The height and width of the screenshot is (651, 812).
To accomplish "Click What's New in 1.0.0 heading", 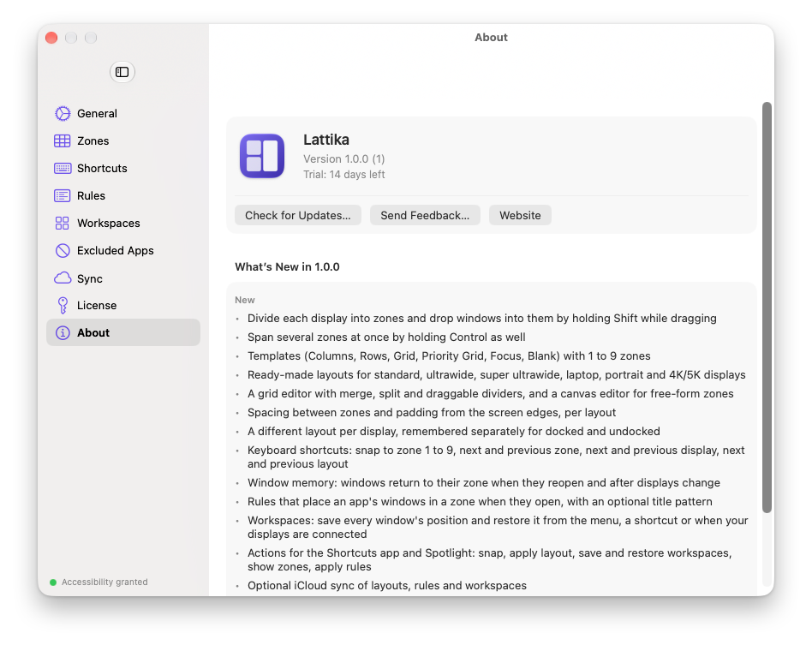I will 288,266.
